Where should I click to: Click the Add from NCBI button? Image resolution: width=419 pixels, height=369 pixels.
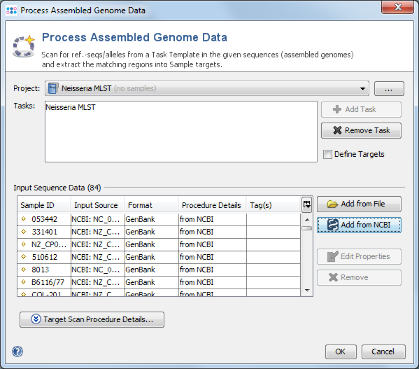click(359, 225)
